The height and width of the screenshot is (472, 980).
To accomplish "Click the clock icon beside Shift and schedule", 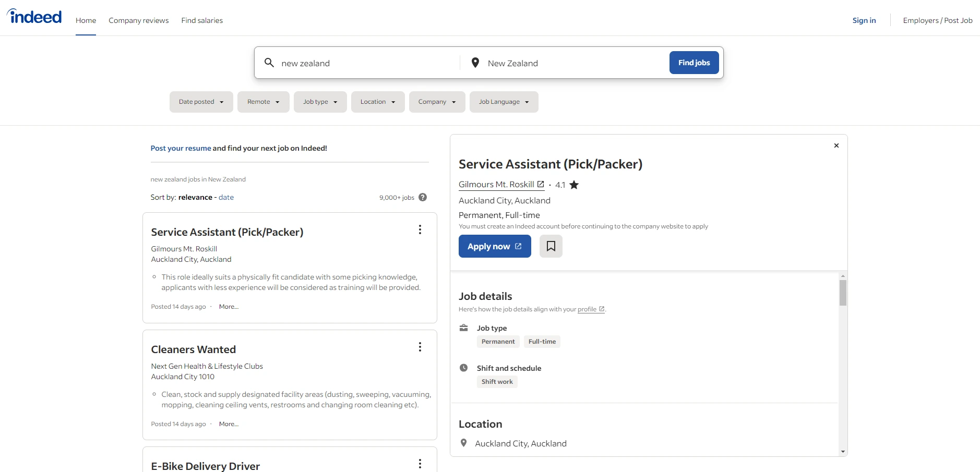I will pyautogui.click(x=463, y=368).
